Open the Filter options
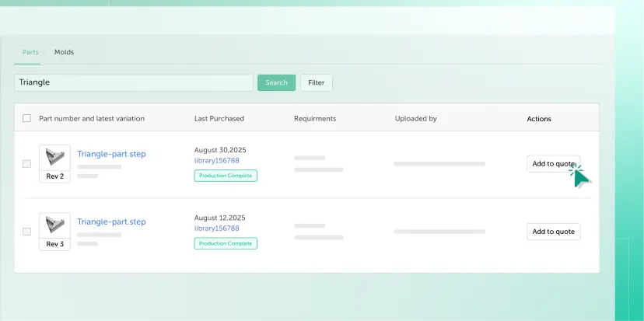 click(316, 82)
